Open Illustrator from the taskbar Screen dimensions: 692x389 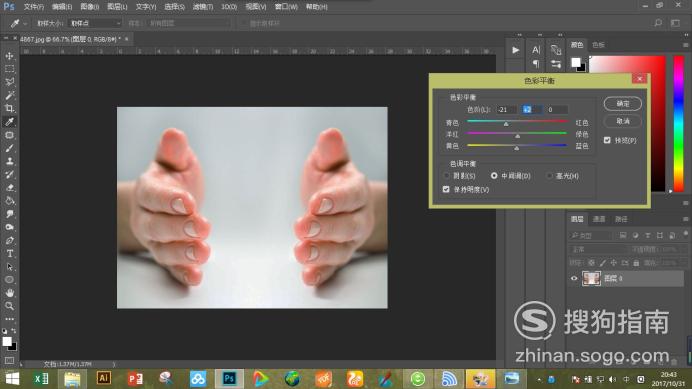point(104,378)
